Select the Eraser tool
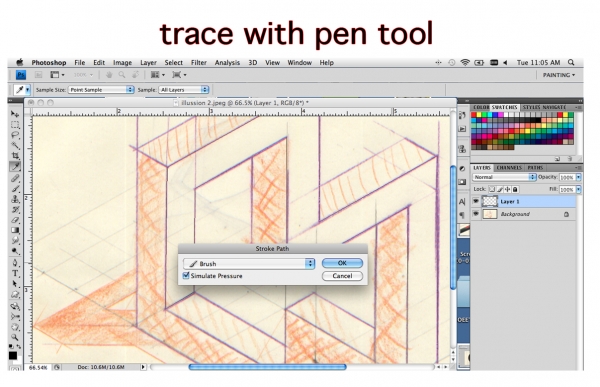This screenshot has height=387, width=600. (15, 220)
